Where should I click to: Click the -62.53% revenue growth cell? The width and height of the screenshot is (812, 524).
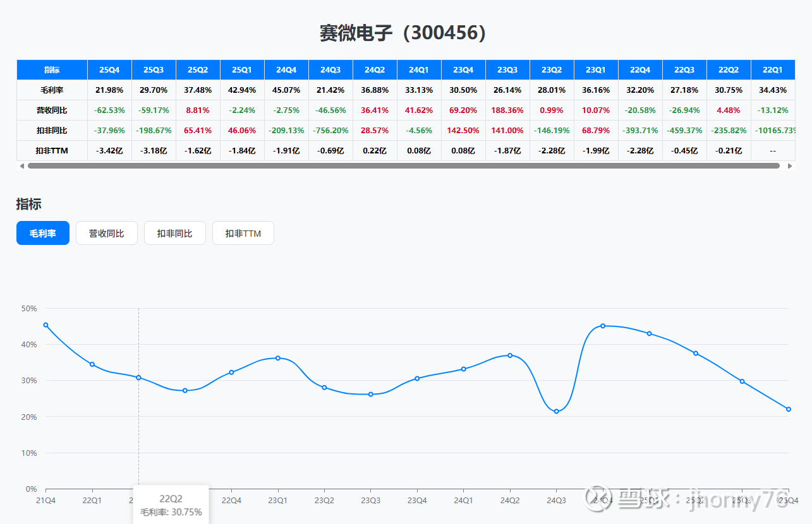110,110
